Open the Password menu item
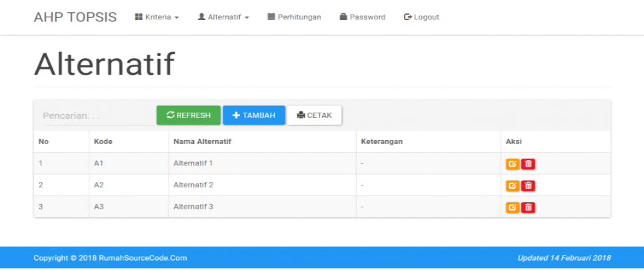Screen dimensions: 644x270 (363, 17)
